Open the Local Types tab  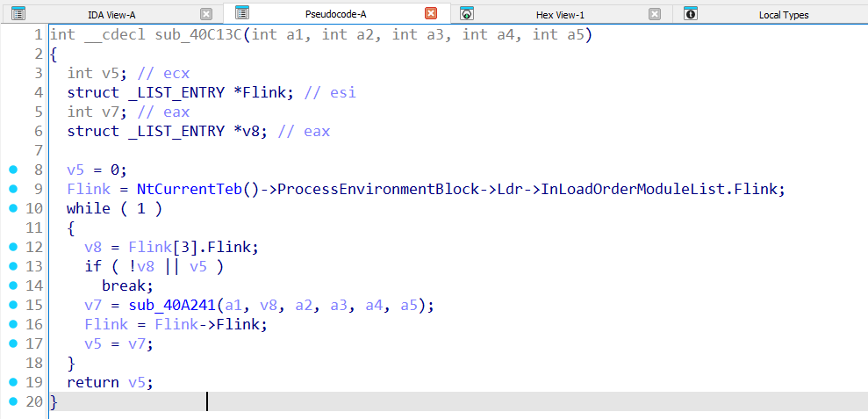(783, 14)
